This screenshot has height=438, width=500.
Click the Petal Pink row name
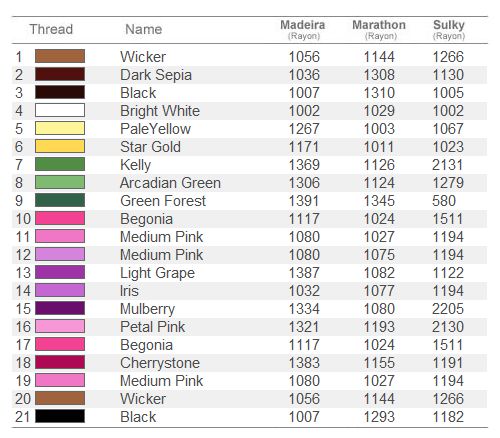152,327
